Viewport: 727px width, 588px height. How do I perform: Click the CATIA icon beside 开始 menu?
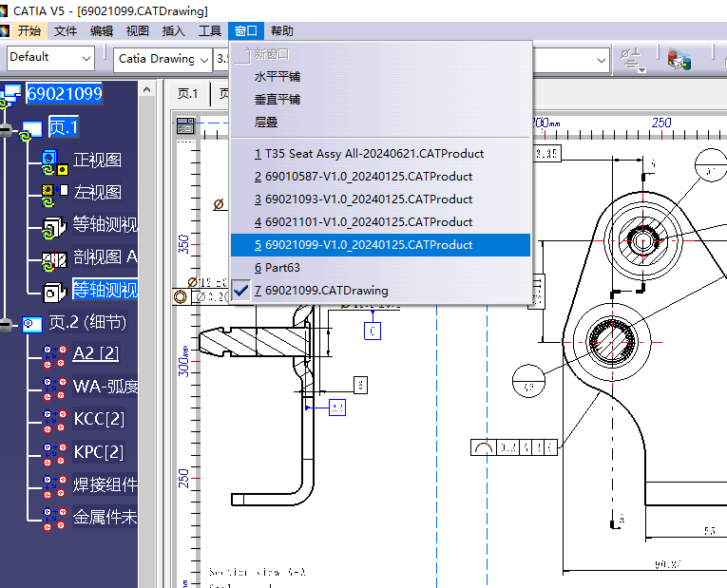point(5,31)
